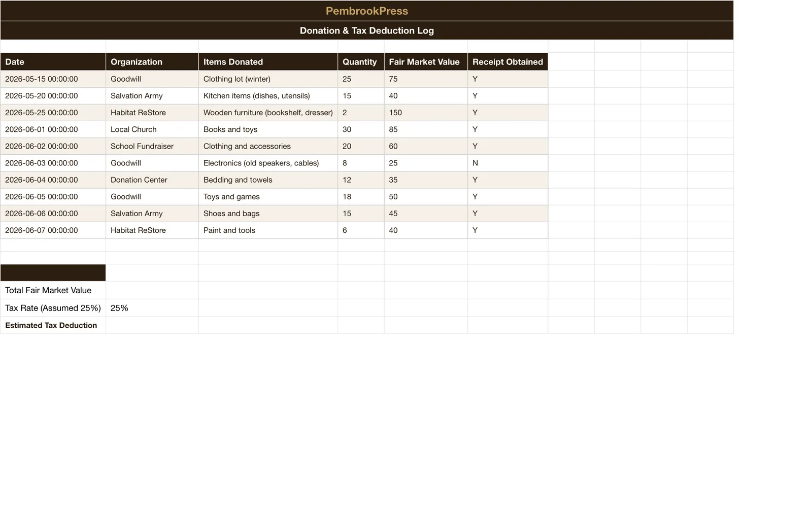
Task: Select fair market value 85 cell
Action: click(x=426, y=129)
